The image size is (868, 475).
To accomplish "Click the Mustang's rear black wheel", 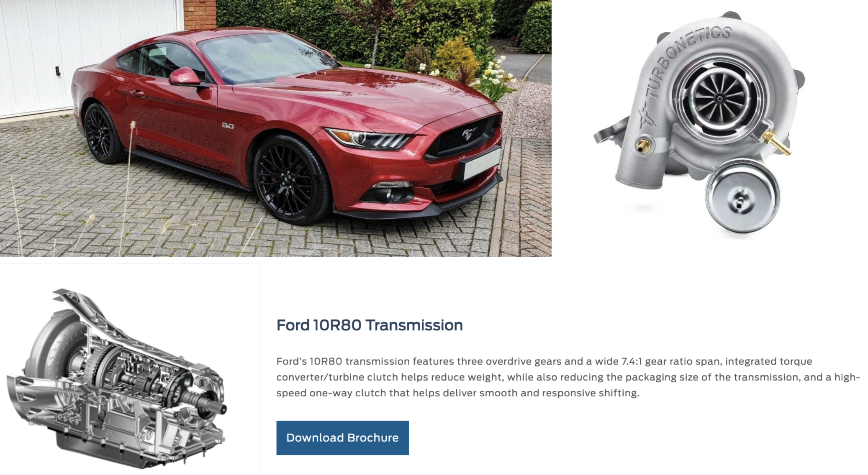I will point(102,133).
